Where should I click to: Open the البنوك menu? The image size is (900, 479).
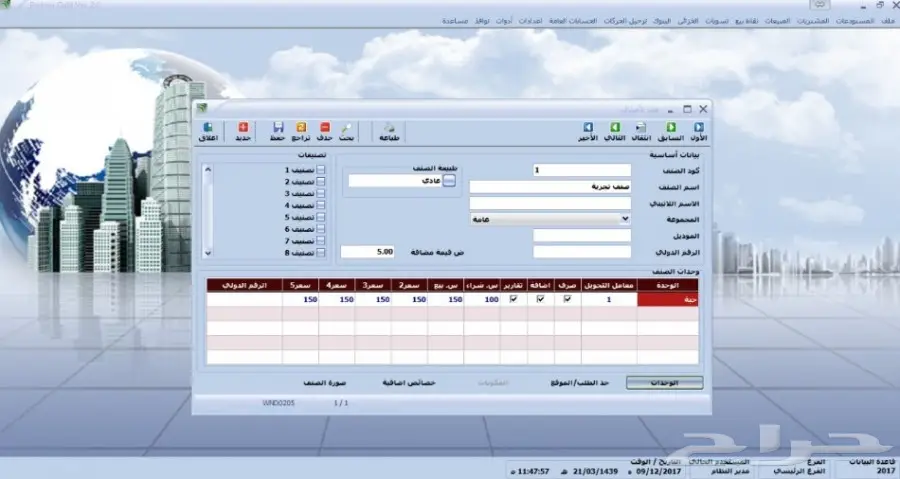[662, 21]
